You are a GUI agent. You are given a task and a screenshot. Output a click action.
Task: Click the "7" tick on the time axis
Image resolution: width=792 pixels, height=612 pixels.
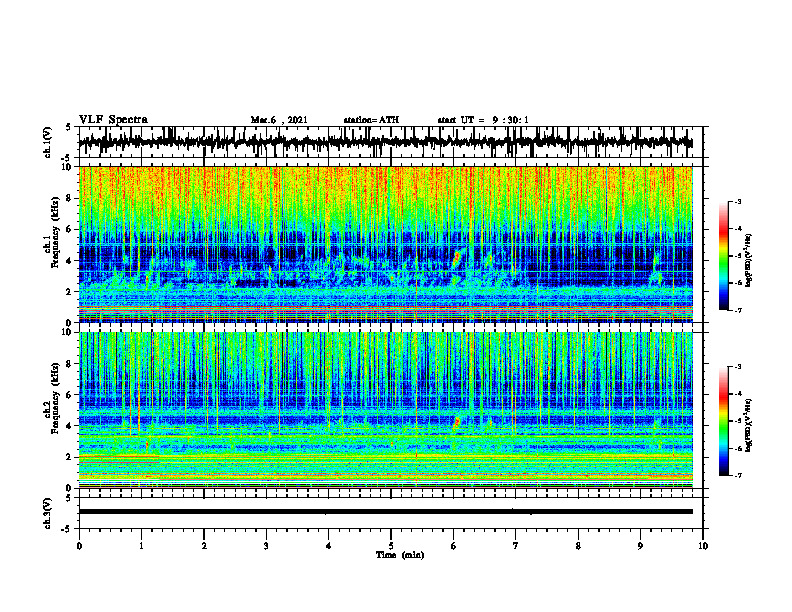pyautogui.click(x=516, y=546)
